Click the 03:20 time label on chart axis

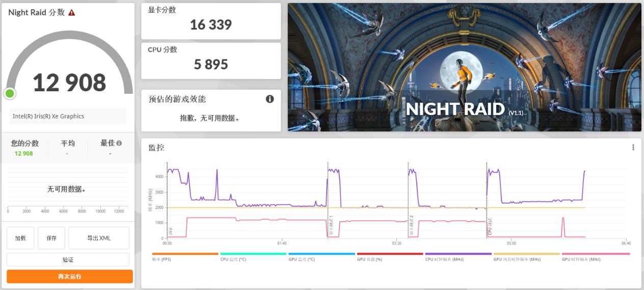(x=397, y=243)
